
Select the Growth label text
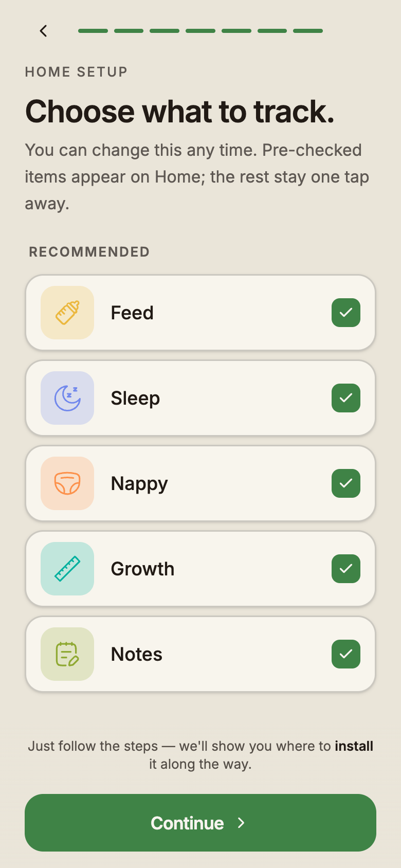pos(143,569)
